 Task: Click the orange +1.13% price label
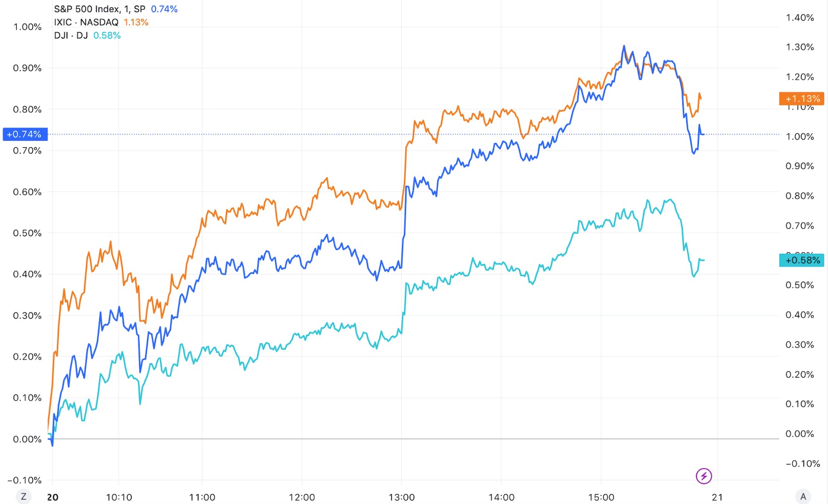(801, 99)
